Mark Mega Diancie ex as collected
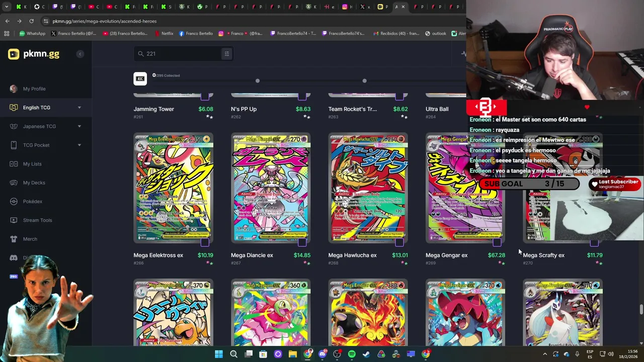Image resolution: width=644 pixels, height=362 pixels. [x=302, y=243]
